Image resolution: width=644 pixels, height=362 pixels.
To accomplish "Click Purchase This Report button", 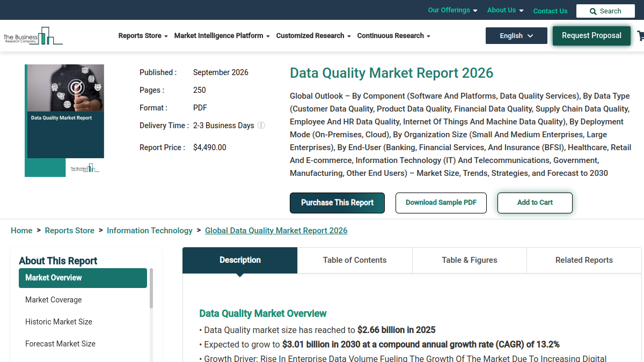I will click(337, 203).
